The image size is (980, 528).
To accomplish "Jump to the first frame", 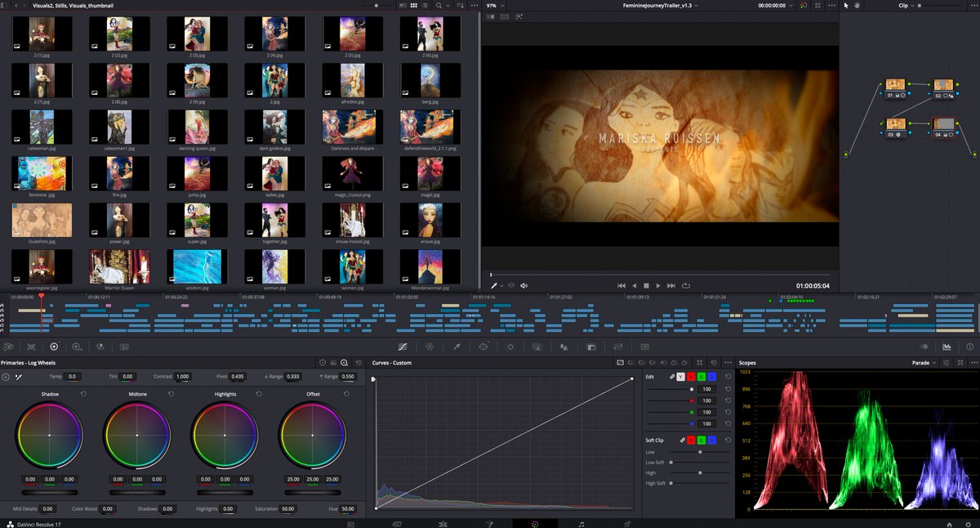I will pos(621,285).
